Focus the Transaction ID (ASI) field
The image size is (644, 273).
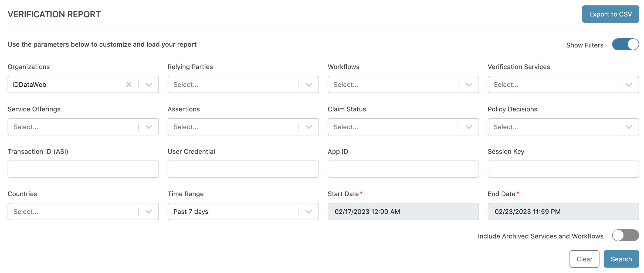(x=83, y=169)
